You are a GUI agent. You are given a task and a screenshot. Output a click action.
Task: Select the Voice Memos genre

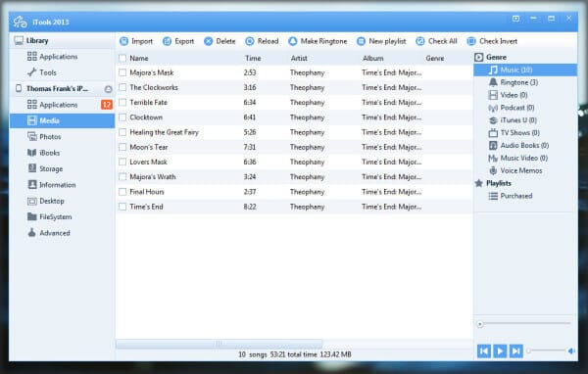coord(515,170)
